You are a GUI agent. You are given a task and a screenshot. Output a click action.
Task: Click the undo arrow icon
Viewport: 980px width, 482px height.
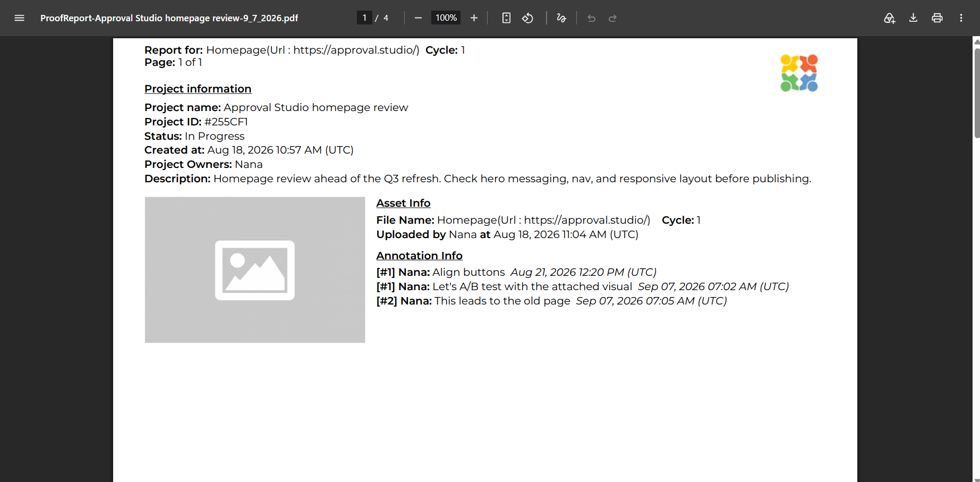[591, 18]
